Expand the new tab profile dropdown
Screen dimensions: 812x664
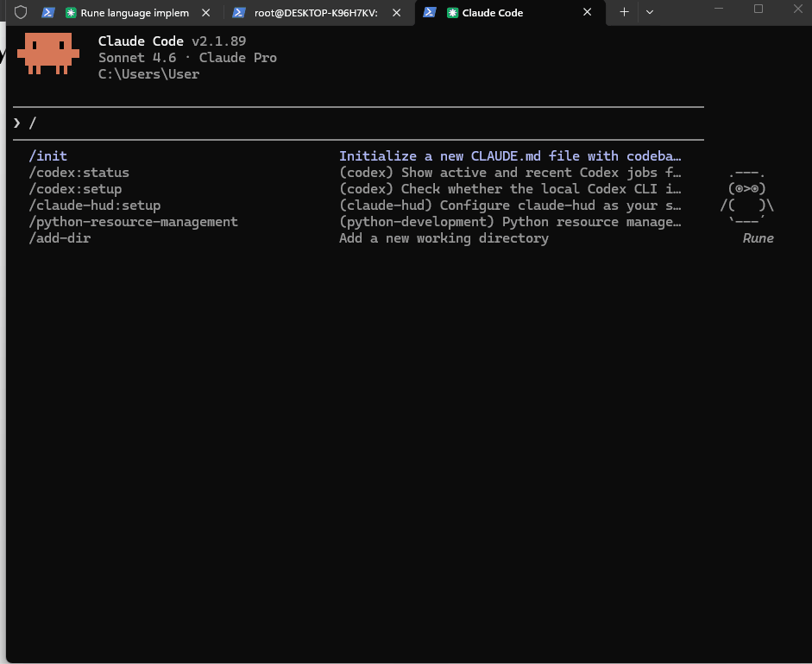click(x=650, y=13)
